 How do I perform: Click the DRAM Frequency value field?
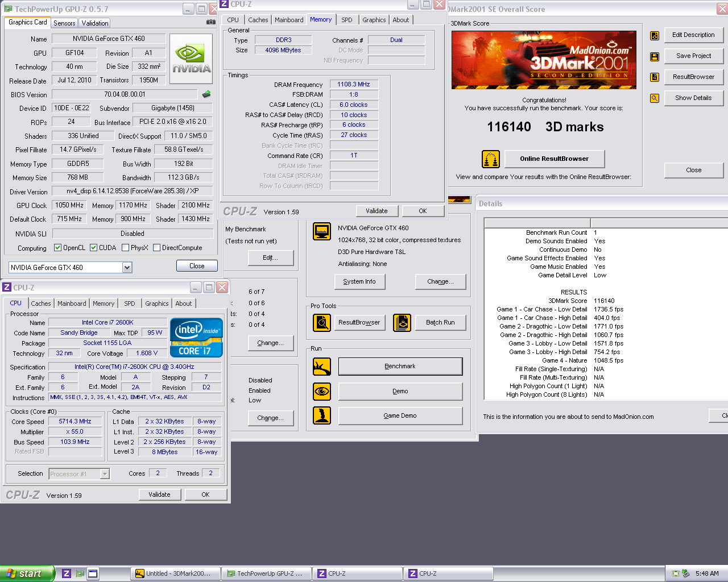[353, 84]
